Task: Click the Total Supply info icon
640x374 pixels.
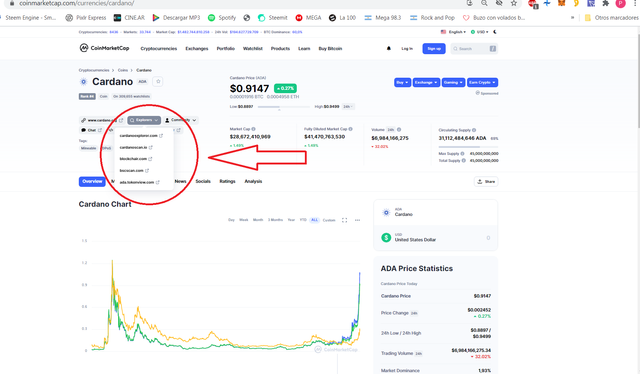Action: pos(464,161)
